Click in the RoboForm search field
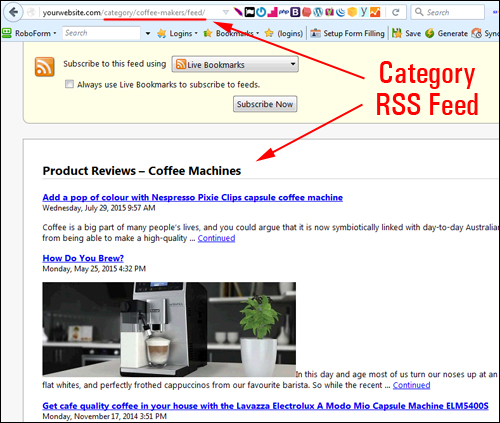The image size is (500, 423). [101, 33]
